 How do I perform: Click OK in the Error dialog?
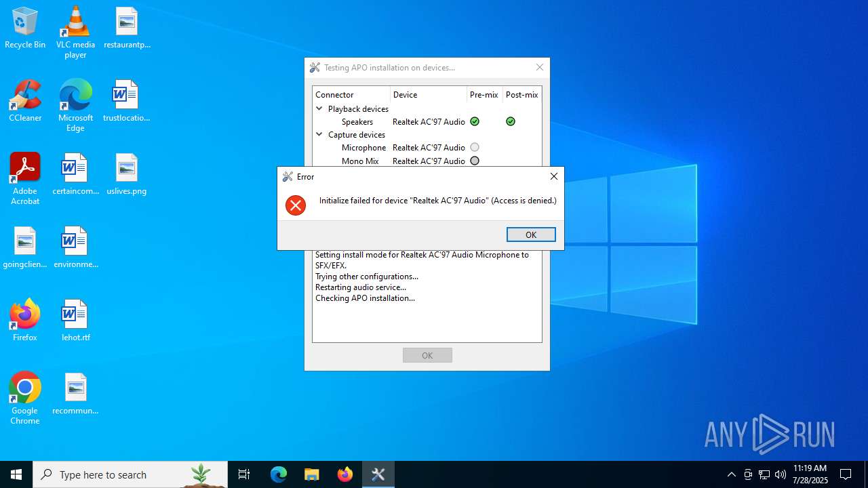click(531, 235)
